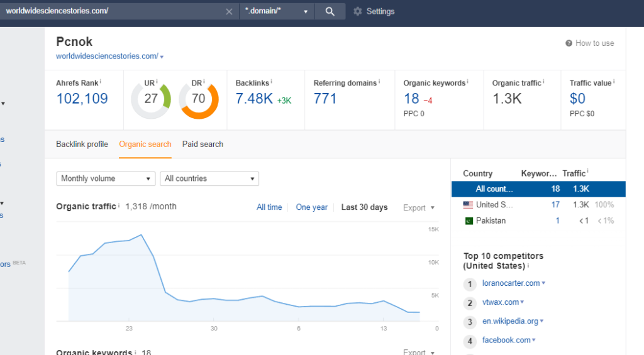Viewport: 644px width, 355px height.
Task: Click info icon beside Referring domains
Action: (379, 82)
